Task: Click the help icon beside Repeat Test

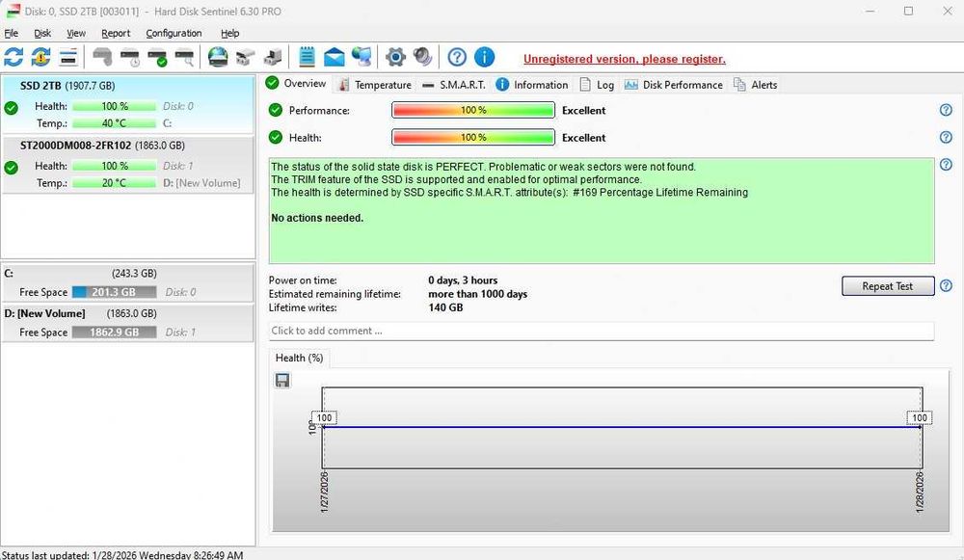Action: [947, 286]
